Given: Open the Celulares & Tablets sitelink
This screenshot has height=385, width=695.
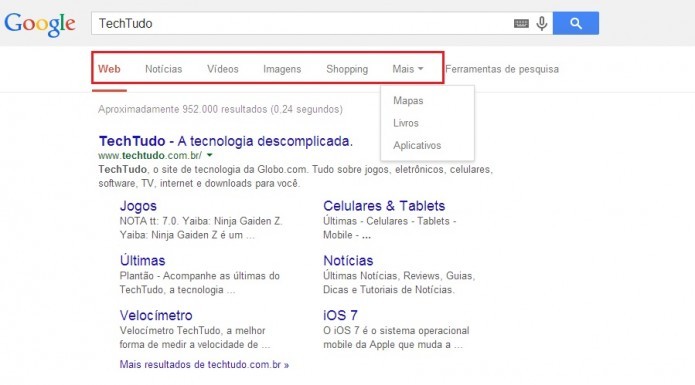Looking at the screenshot, I should click(384, 206).
